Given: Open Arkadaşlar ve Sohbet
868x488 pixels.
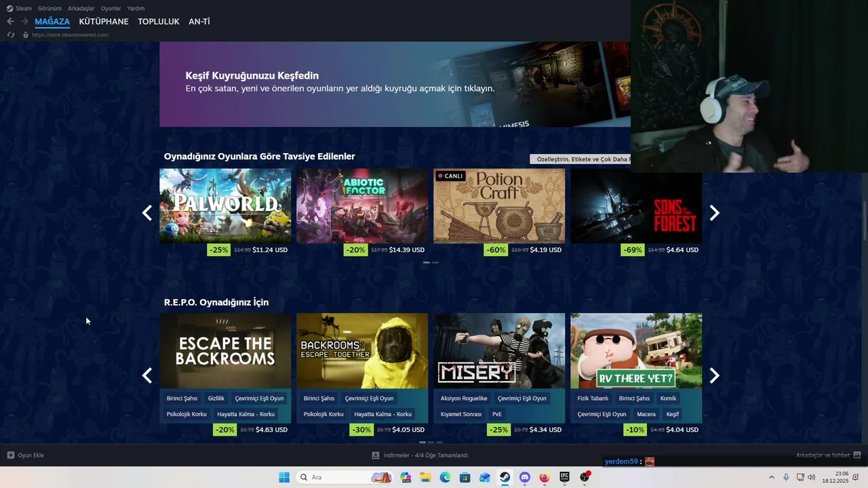Looking at the screenshot, I should coord(823,455).
